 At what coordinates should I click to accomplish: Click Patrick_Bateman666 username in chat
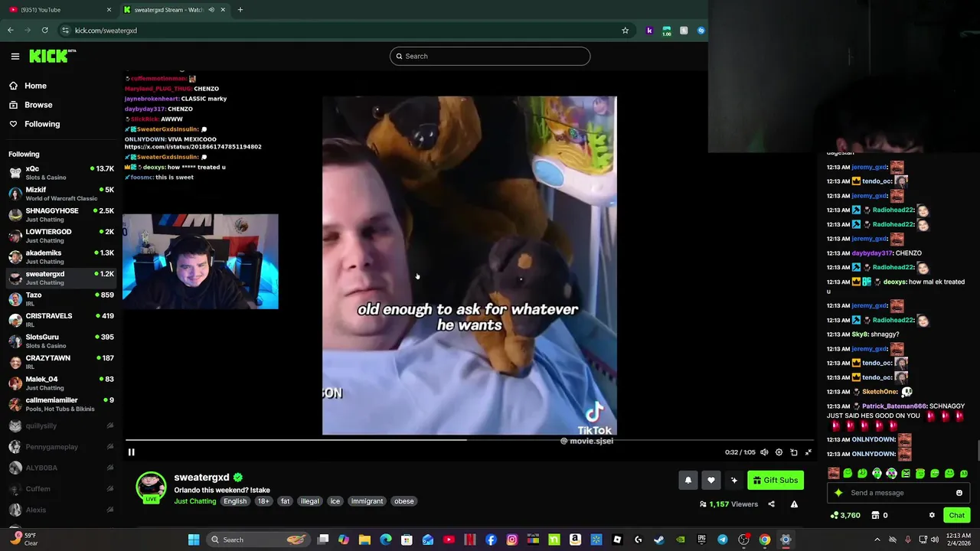click(x=894, y=406)
